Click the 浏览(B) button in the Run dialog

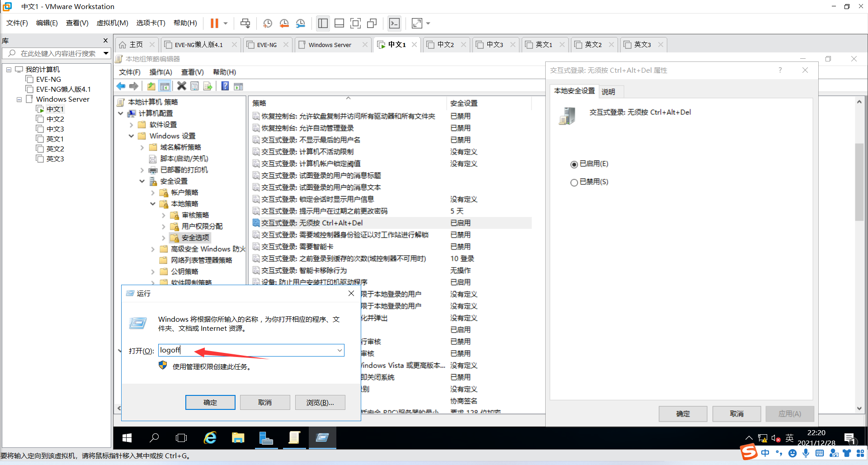click(320, 402)
